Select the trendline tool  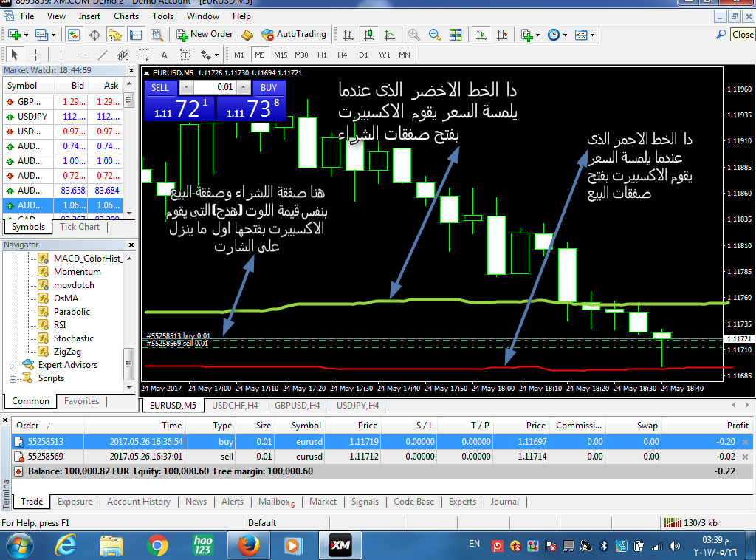point(102,55)
